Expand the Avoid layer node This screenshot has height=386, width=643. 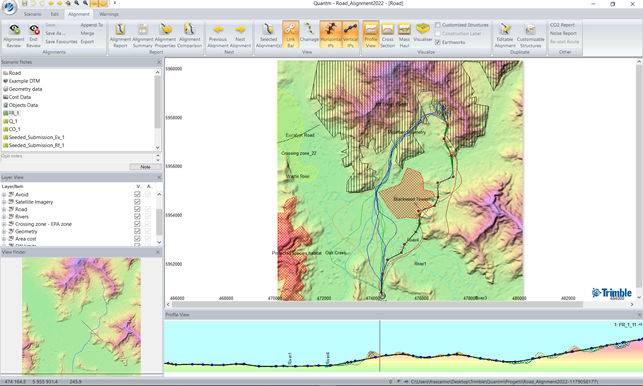[4, 194]
